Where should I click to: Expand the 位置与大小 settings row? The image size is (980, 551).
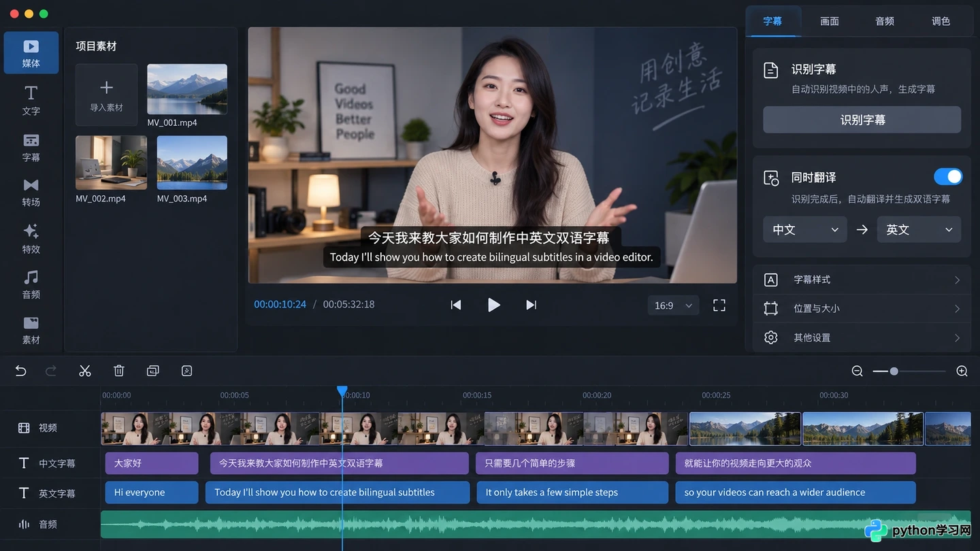pyautogui.click(x=862, y=308)
